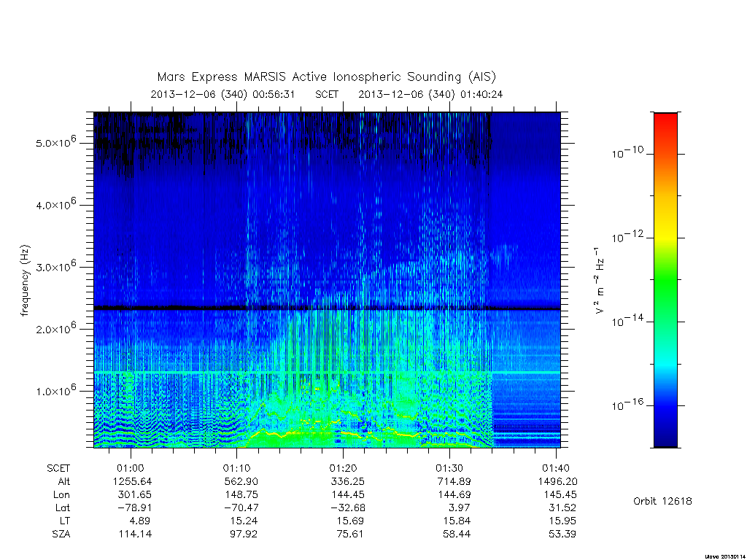Click the black horizontal band in spectrogram

(327, 308)
